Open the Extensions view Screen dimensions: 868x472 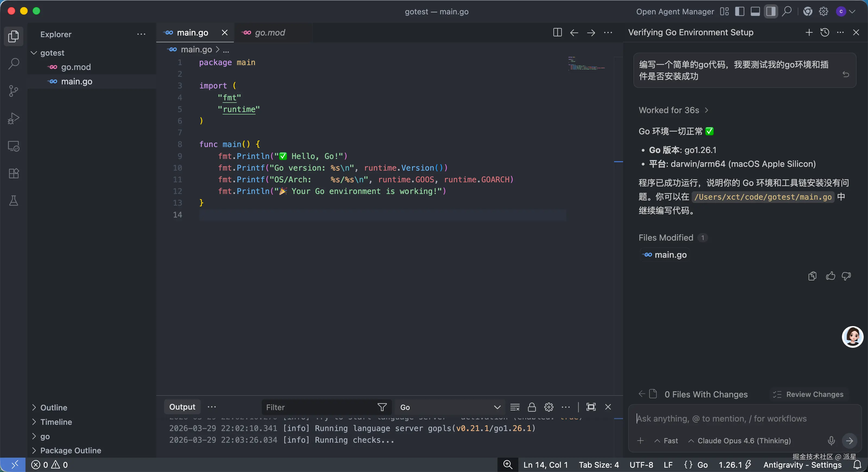(x=14, y=174)
